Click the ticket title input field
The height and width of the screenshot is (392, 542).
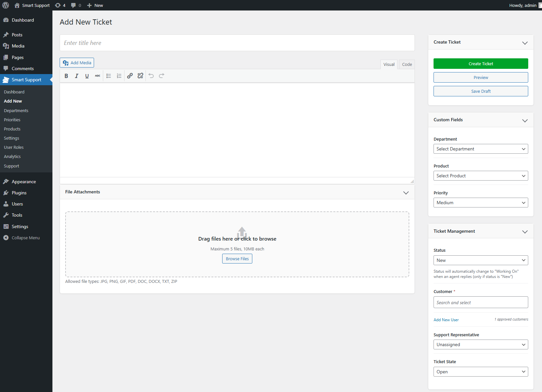click(237, 43)
